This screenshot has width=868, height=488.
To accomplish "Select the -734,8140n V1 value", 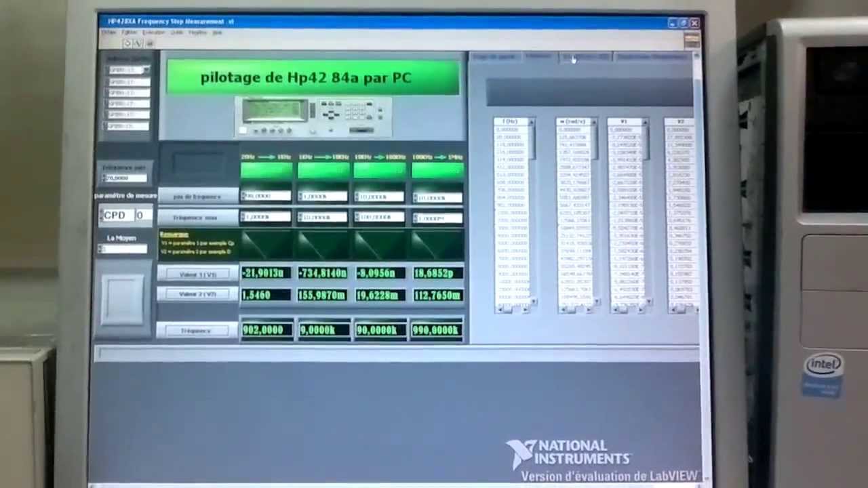I will [x=323, y=273].
